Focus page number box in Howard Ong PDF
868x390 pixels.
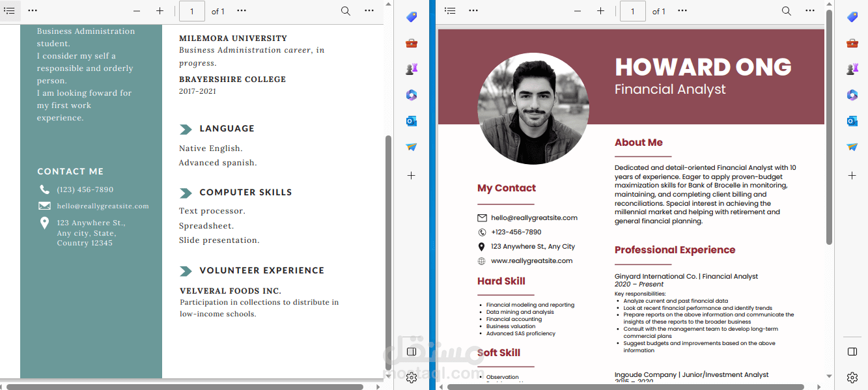[633, 11]
